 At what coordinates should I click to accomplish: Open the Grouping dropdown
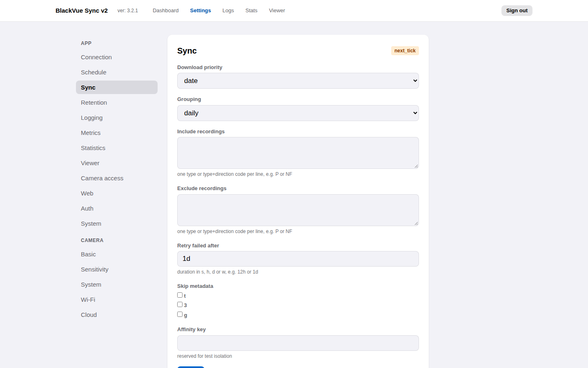click(x=298, y=113)
